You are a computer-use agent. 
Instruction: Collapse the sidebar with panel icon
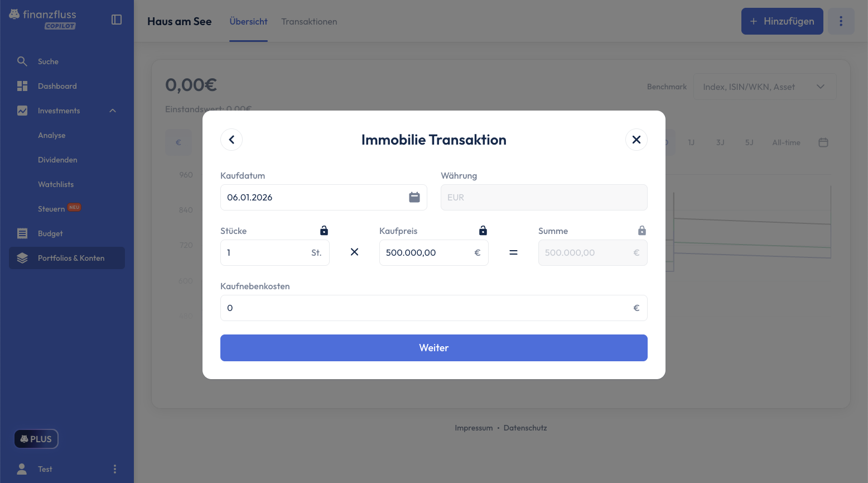pyautogui.click(x=117, y=20)
